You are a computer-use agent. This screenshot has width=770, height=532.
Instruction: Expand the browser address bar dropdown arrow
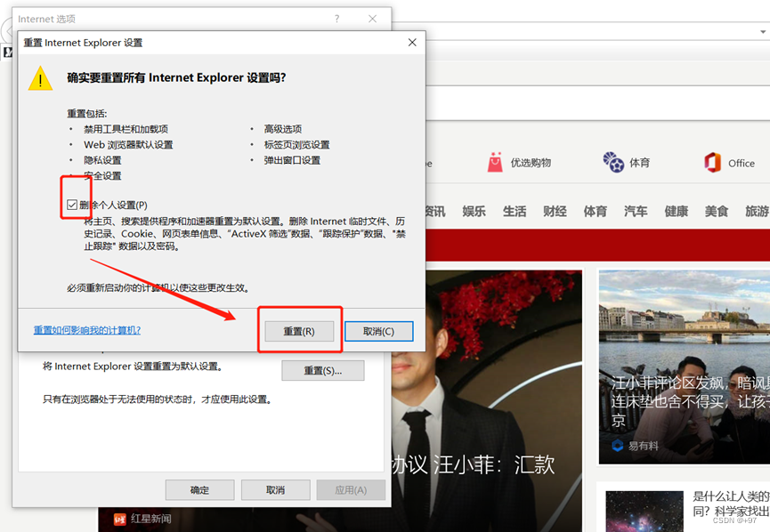(764, 32)
